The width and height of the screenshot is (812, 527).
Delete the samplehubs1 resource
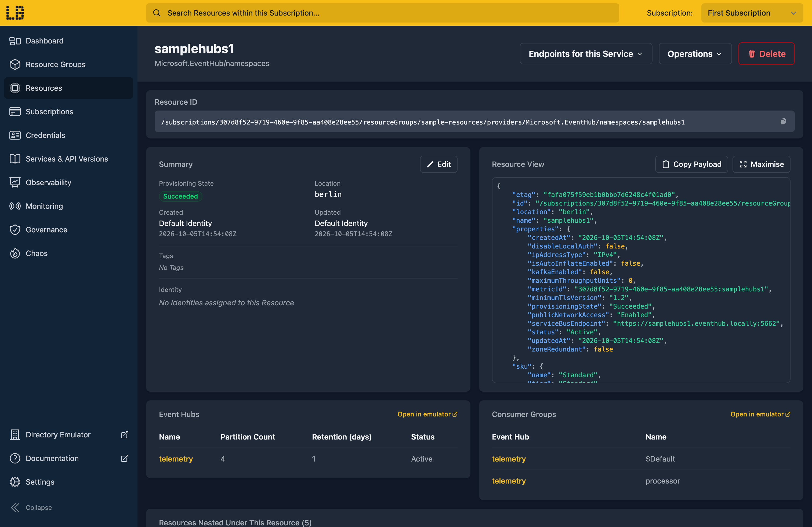coord(766,54)
